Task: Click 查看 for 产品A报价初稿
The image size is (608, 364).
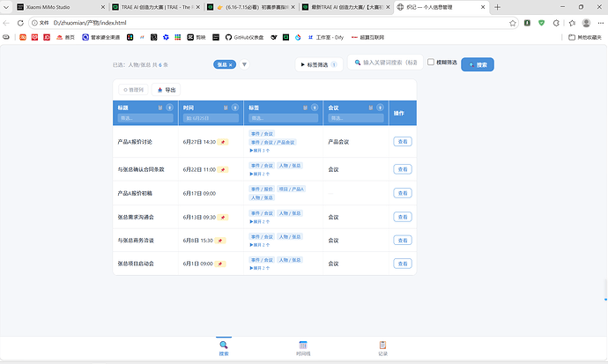Action: [x=403, y=193]
